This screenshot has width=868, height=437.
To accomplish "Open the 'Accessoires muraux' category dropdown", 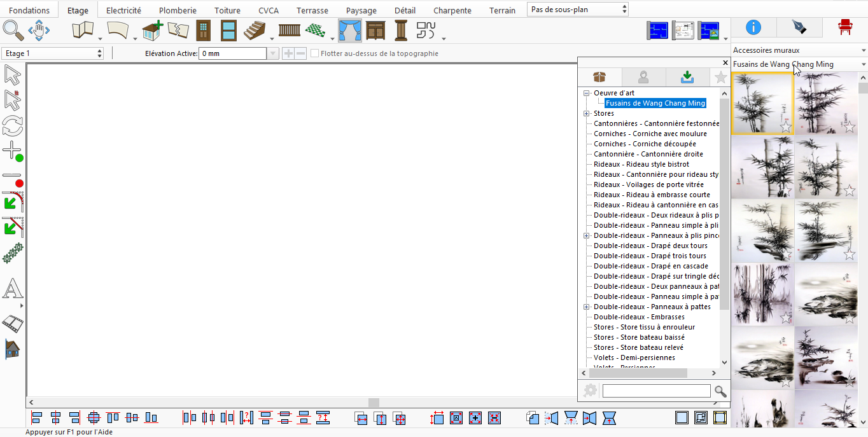I will (800, 50).
